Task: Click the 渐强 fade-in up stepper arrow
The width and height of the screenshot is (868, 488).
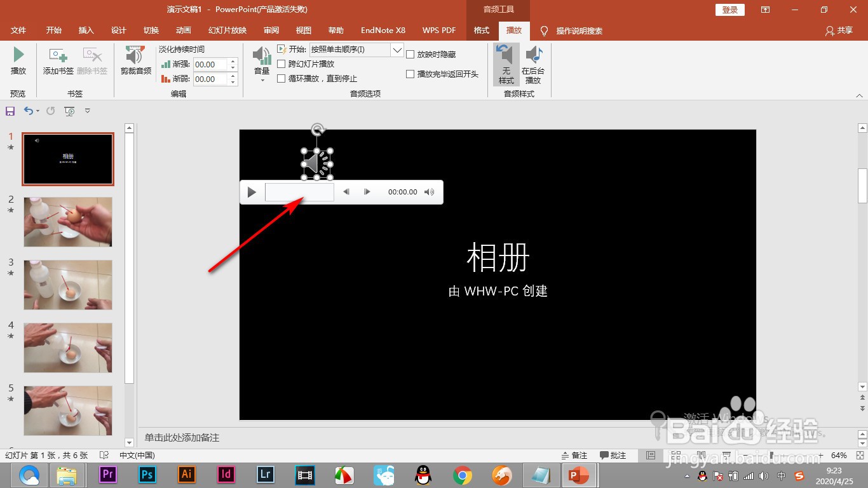Action: [x=233, y=60]
